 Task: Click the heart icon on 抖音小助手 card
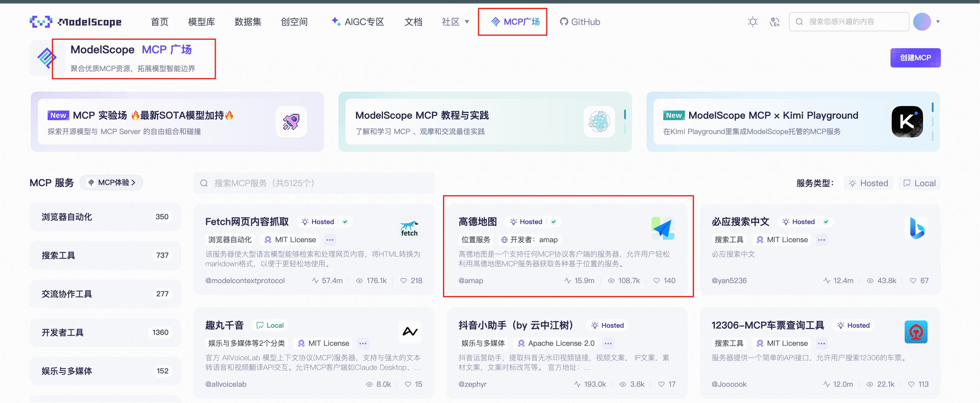(661, 384)
